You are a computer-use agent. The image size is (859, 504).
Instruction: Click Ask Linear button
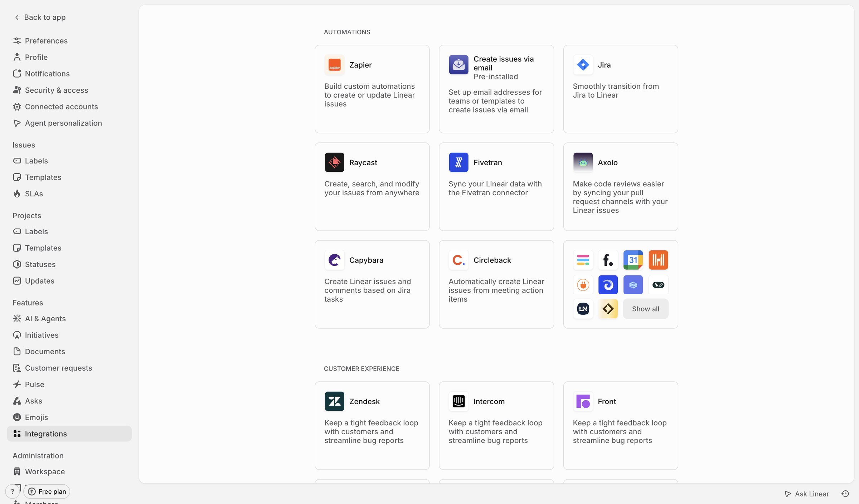(x=807, y=494)
